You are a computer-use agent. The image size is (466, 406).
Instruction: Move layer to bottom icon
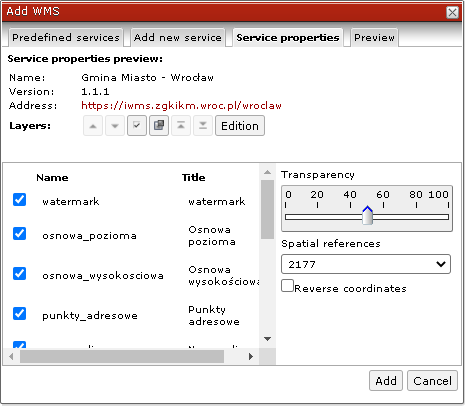pos(203,126)
